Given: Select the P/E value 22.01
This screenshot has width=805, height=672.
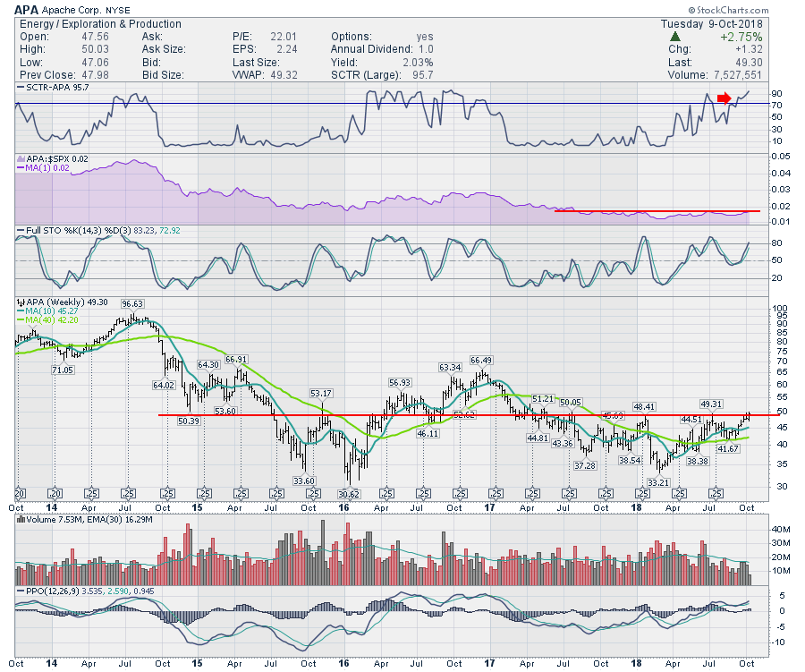Looking at the screenshot, I should click(x=284, y=37).
